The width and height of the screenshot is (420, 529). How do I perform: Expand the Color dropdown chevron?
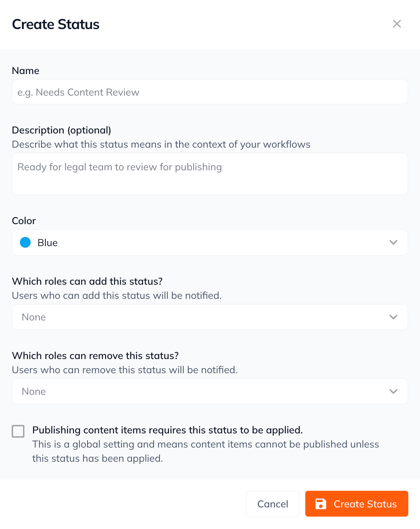(393, 243)
